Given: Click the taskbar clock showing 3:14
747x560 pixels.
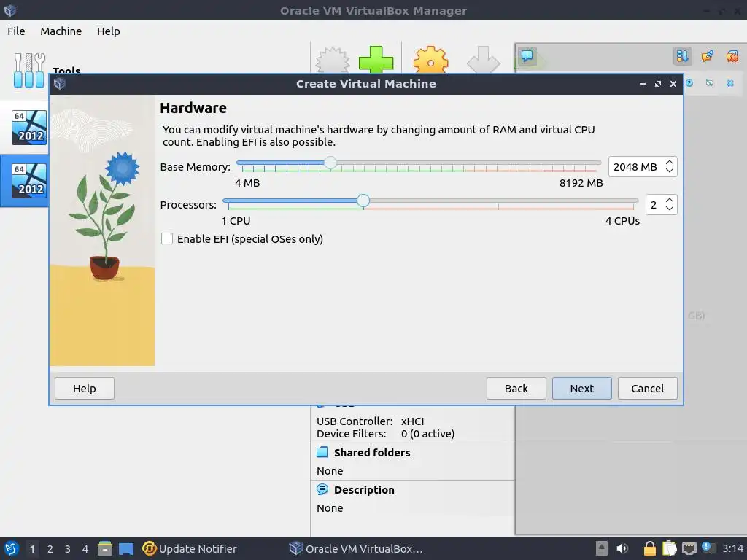Looking at the screenshot, I should [x=732, y=548].
